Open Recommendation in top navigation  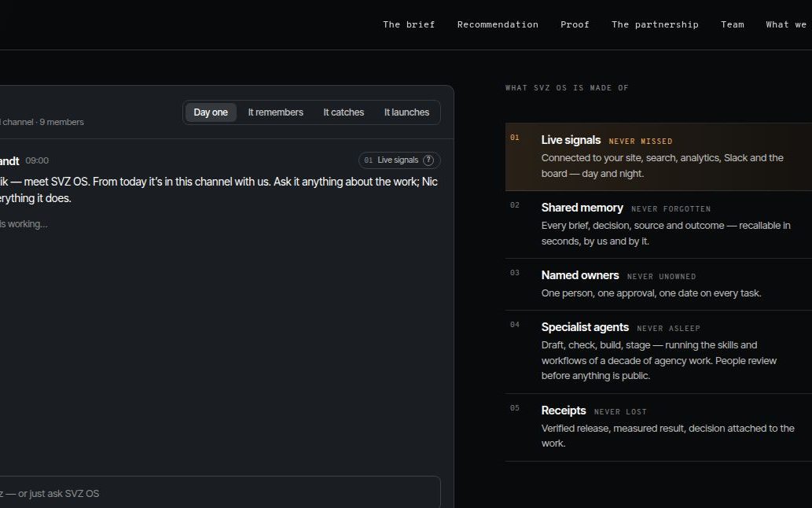click(x=498, y=24)
